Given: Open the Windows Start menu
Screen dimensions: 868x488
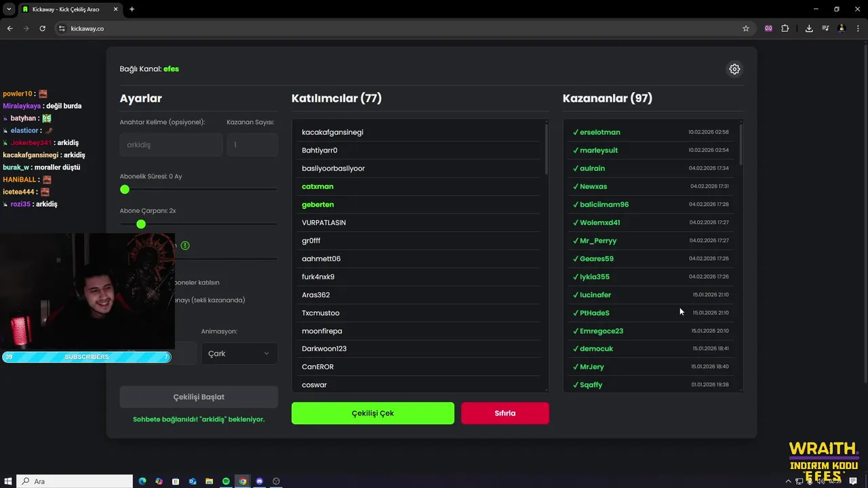Looking at the screenshot, I should pyautogui.click(x=8, y=481).
